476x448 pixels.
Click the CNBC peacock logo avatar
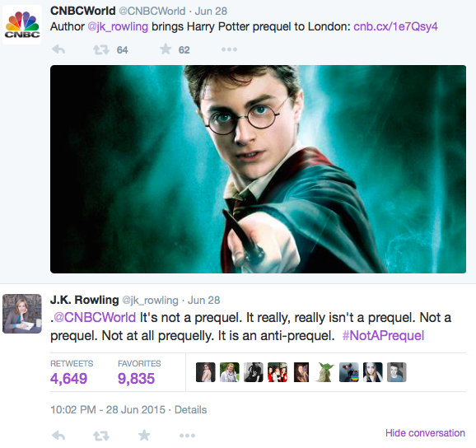coord(22,25)
